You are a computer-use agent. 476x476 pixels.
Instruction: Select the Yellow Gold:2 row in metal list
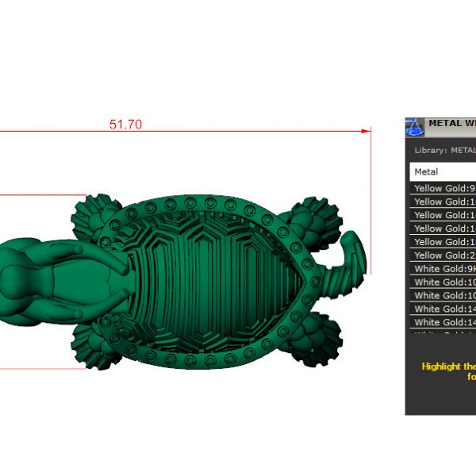(443, 255)
